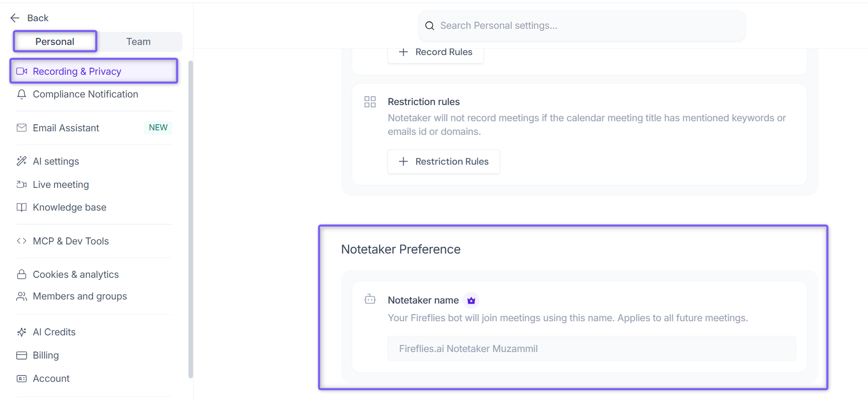Screen dimensions: 868x400
Task: Click the 'Notetaker will not record meetings' description
Action: 587,125
